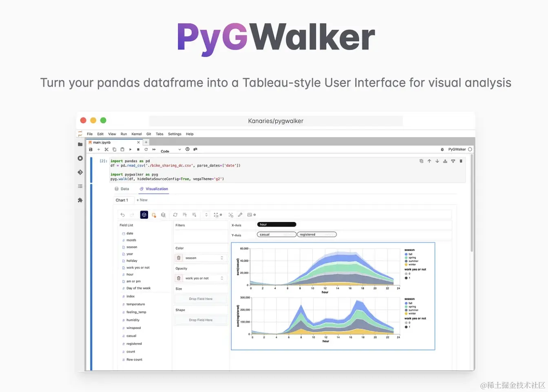Select the Visualization tab
This screenshot has width=548, height=392.
click(x=154, y=189)
